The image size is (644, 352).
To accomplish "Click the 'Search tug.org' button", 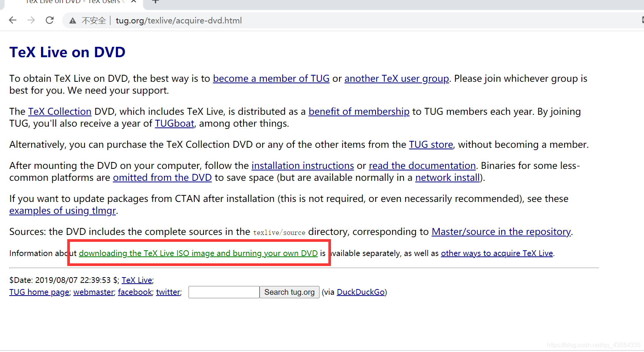I will coord(290,292).
